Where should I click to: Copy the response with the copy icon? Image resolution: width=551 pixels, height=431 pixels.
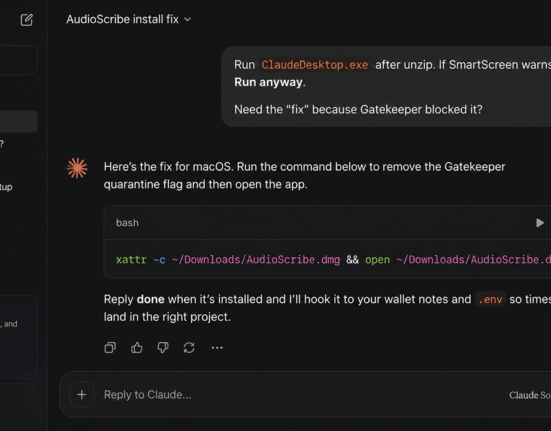(110, 347)
